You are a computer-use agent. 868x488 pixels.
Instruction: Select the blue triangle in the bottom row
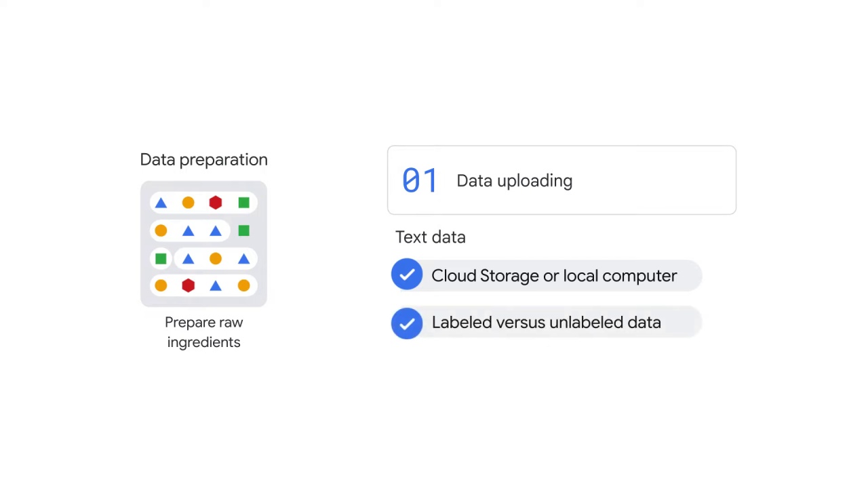click(x=216, y=286)
